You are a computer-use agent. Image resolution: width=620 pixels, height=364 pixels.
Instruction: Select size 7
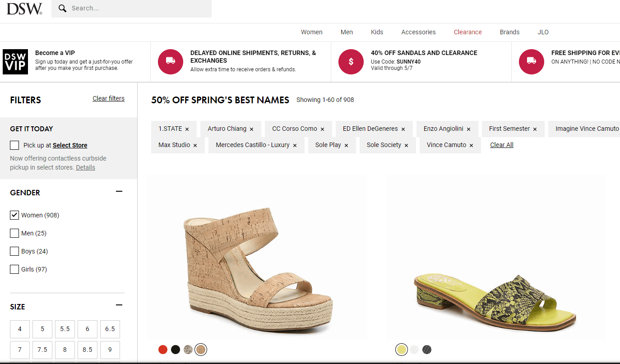point(20,350)
